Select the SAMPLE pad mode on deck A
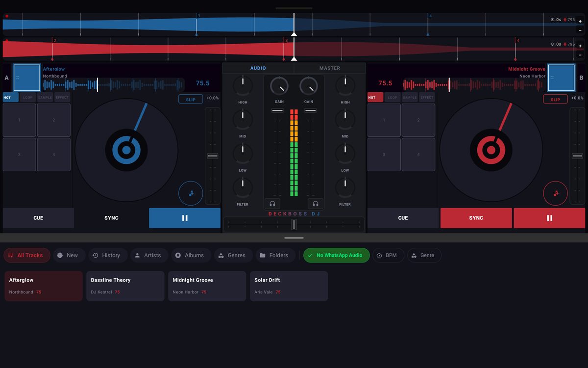Screen dimensions: 588x368 point(45,97)
